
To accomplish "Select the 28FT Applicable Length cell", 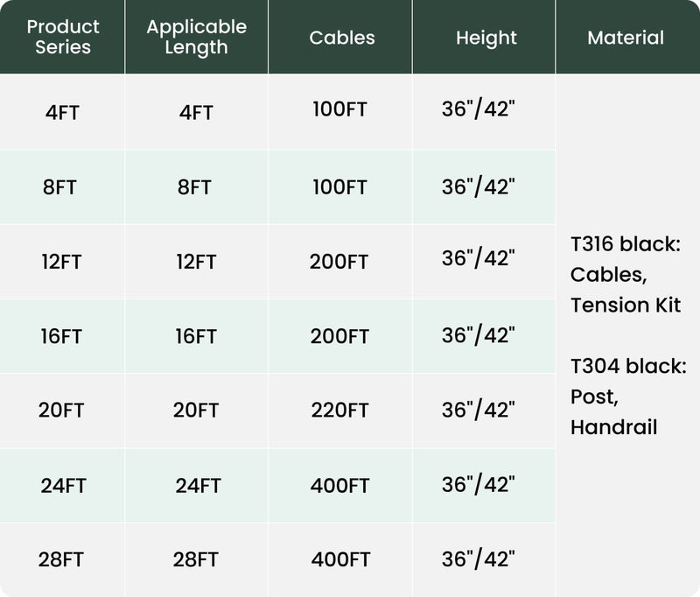I will (196, 559).
